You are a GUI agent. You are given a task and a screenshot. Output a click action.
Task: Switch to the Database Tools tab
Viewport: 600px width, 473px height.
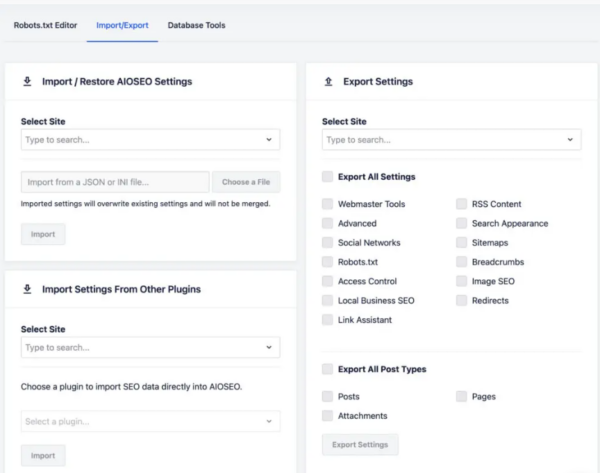(196, 24)
